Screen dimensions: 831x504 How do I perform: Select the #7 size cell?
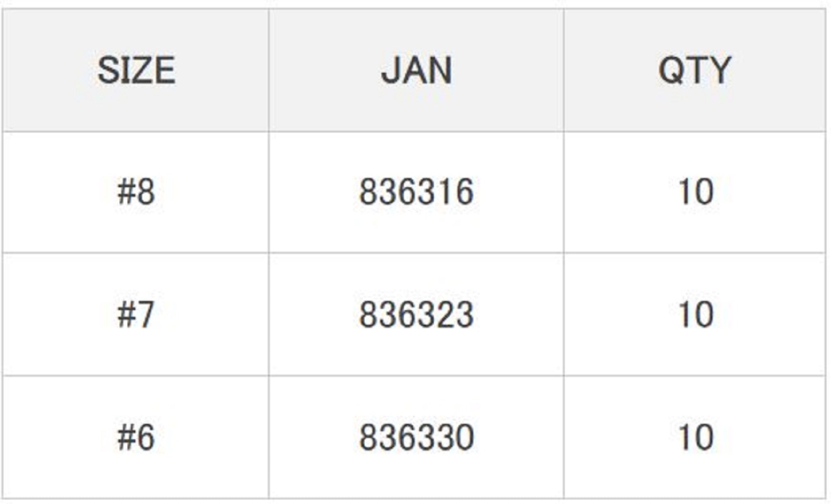pyautogui.click(x=136, y=315)
